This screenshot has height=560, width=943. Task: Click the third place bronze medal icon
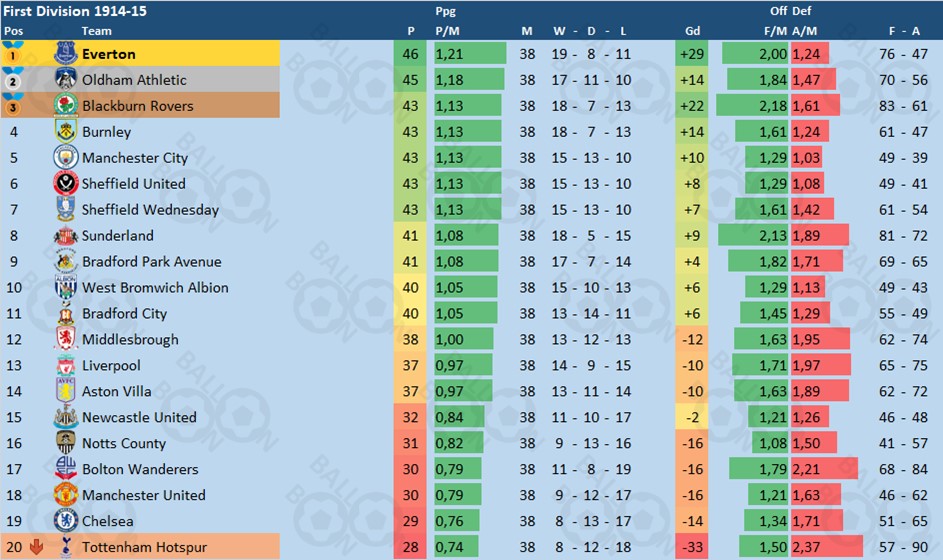13,105
